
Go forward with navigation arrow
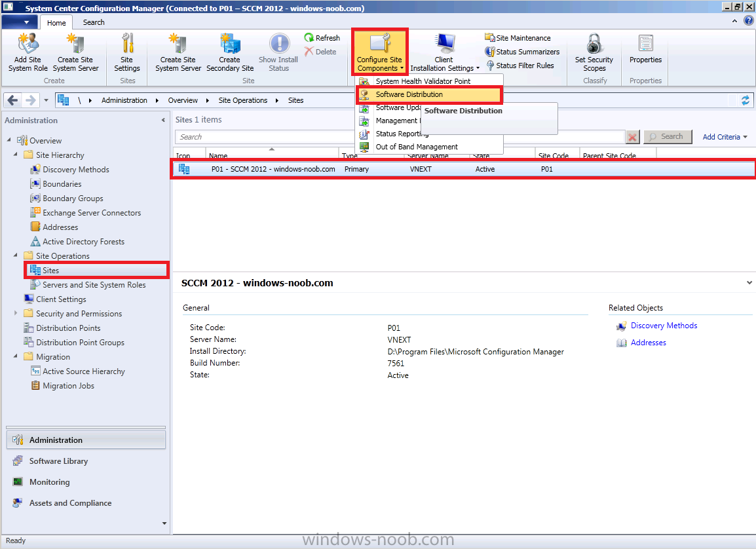coord(30,100)
